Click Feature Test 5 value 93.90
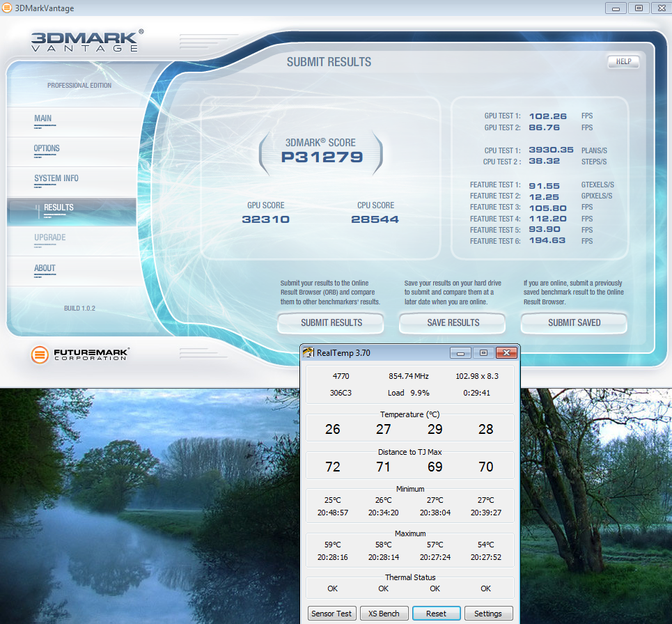 pos(545,229)
